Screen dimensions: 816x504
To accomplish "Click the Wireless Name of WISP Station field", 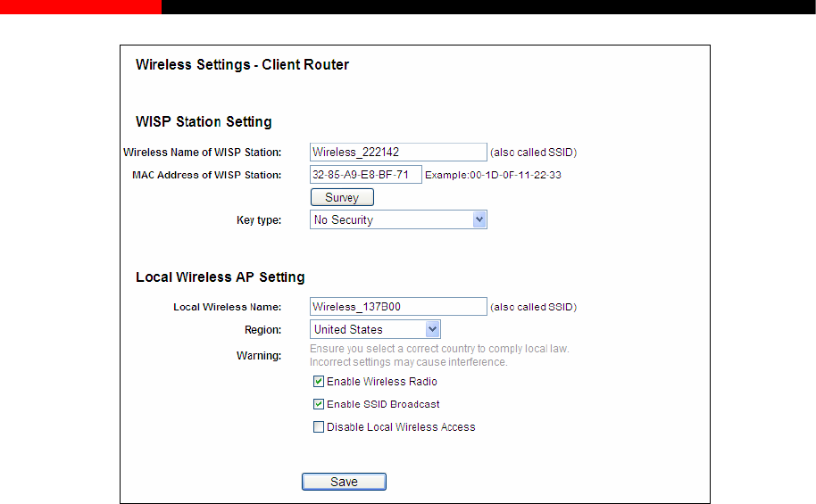I will coord(398,152).
